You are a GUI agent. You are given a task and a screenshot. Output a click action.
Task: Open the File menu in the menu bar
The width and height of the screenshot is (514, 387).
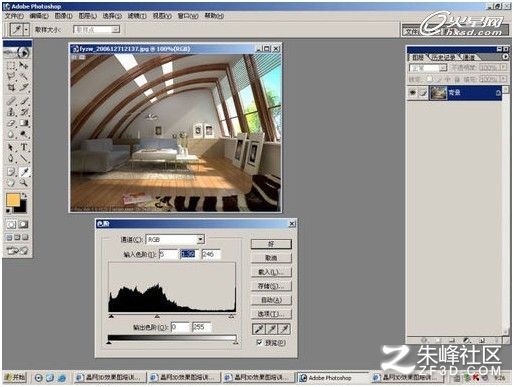coord(14,16)
